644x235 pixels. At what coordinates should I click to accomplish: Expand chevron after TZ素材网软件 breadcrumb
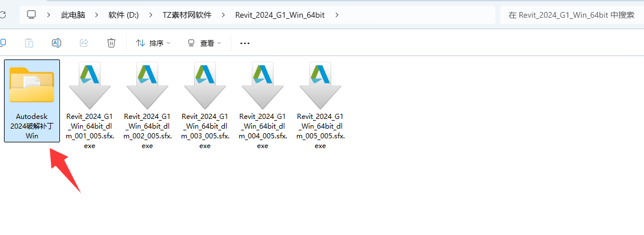pos(223,15)
